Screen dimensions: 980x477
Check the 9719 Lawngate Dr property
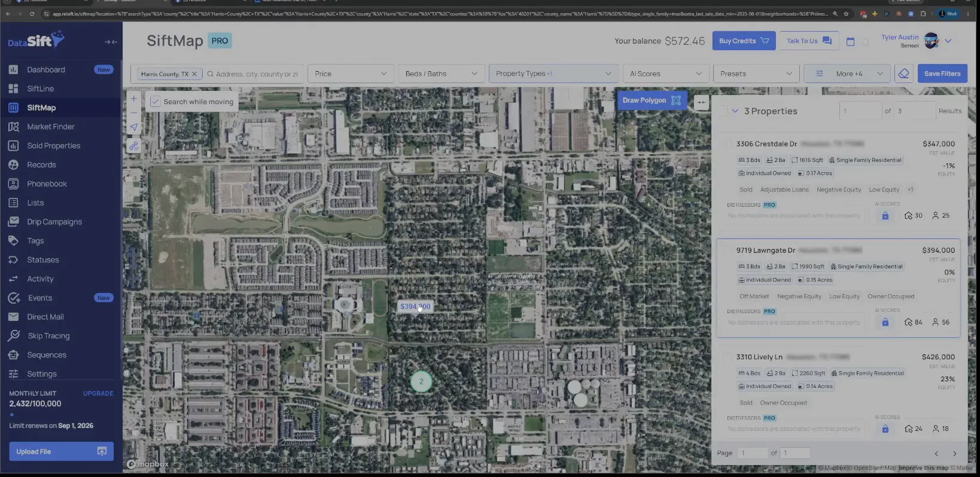(x=727, y=250)
